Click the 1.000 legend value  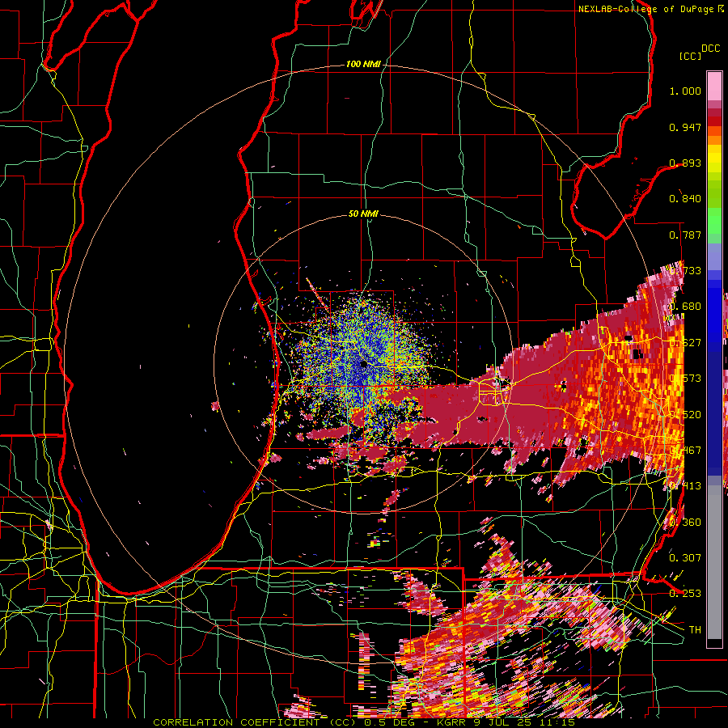tap(685, 91)
